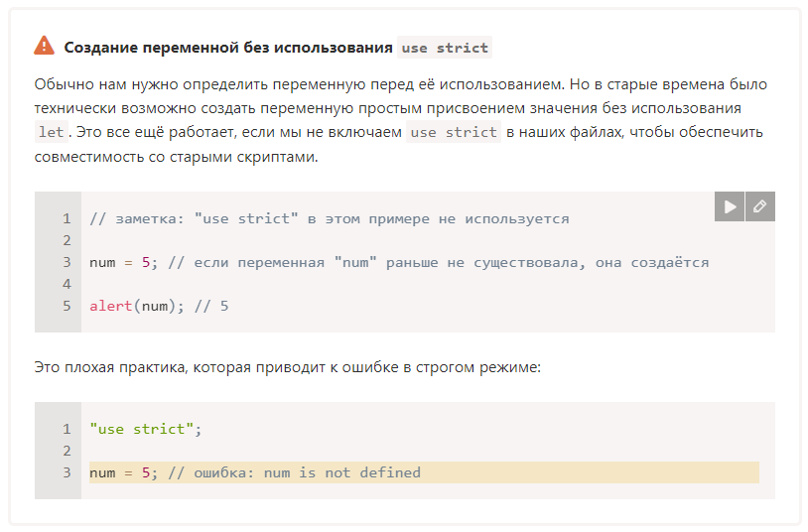This screenshot has width=808, height=532.
Task: Click line number 1 in first code block
Action: click(x=67, y=218)
